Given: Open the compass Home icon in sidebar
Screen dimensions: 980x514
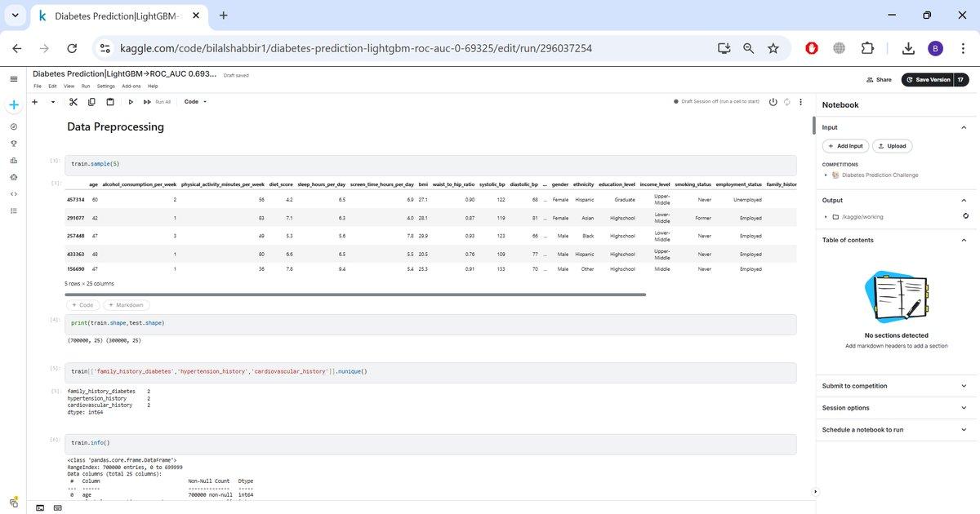Looking at the screenshot, I should (x=13, y=126).
